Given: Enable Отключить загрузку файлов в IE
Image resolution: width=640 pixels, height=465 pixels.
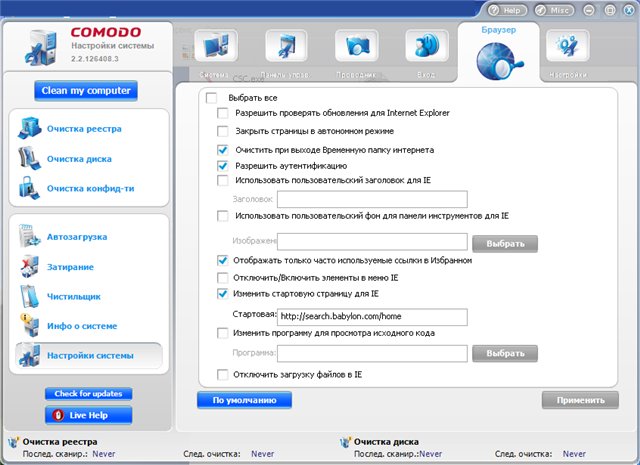Looking at the screenshot, I should [223, 374].
